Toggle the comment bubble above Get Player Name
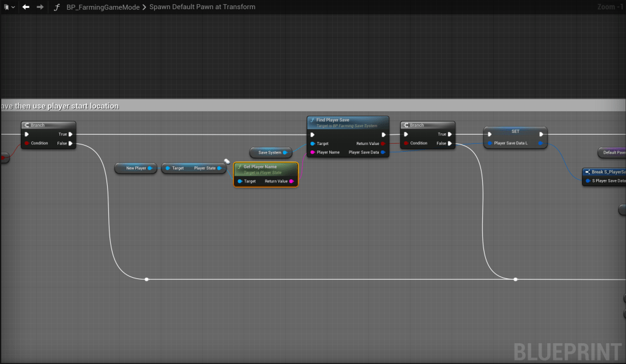 226,161
